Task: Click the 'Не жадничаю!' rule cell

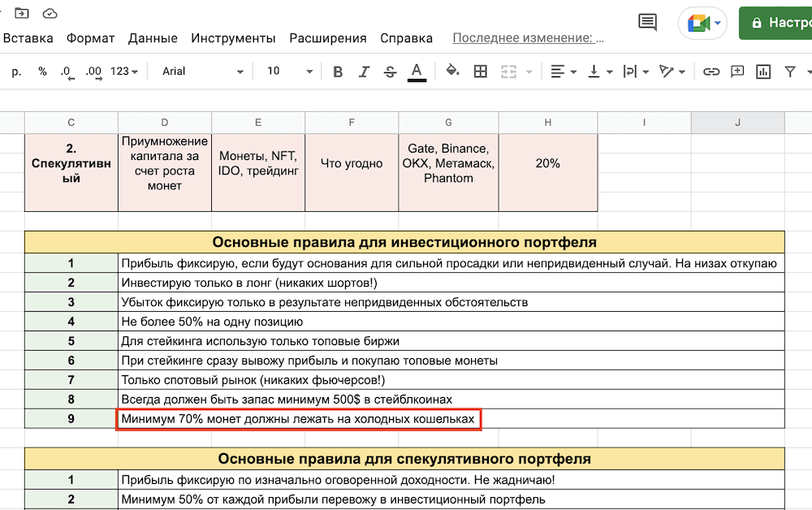Action: point(451,480)
